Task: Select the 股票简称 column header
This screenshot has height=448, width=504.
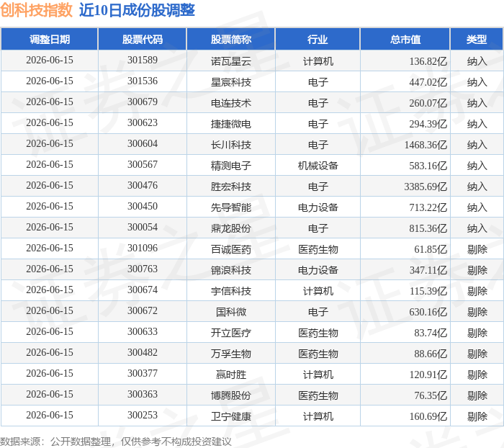Action: pos(231,39)
